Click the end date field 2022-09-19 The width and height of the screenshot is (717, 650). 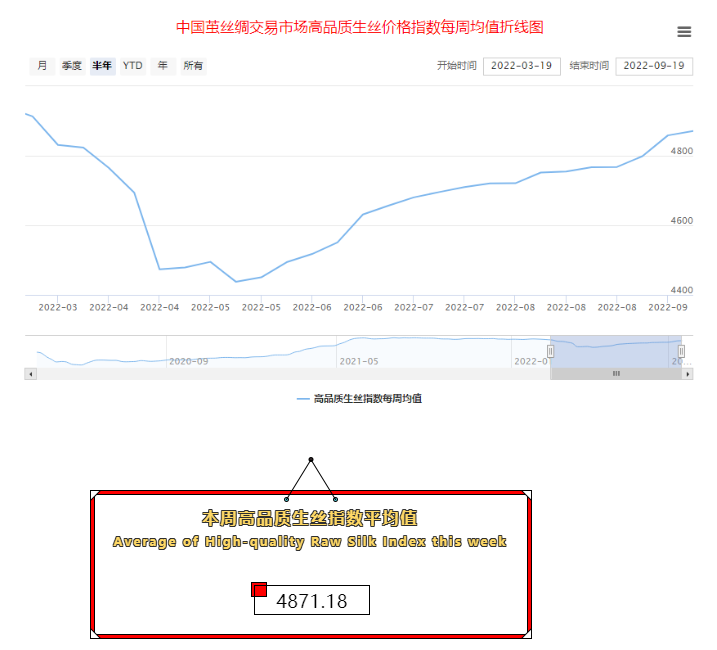pos(654,66)
